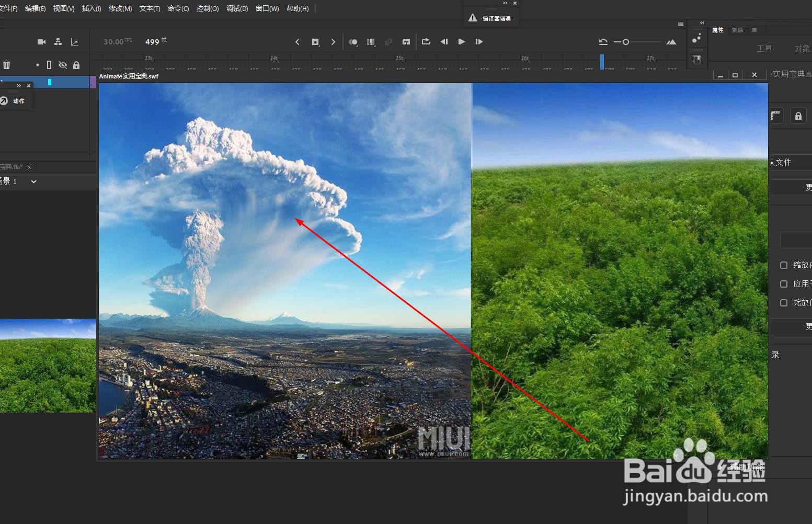Tick the last 缩放 checkbox
Screen dimensions: 812x524
[x=784, y=303]
